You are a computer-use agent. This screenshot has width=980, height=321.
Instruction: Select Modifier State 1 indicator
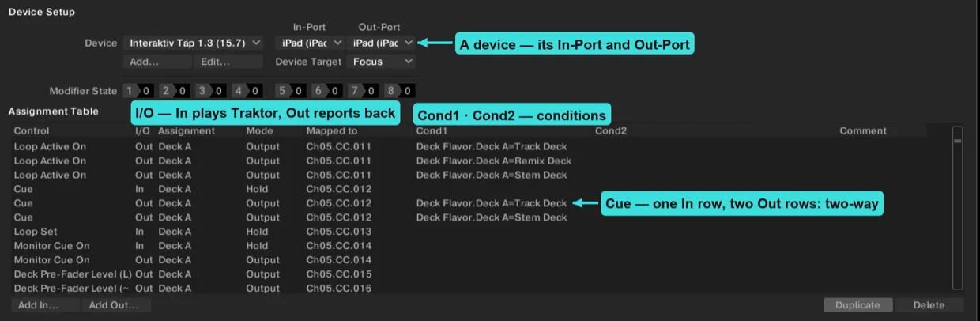tap(138, 91)
